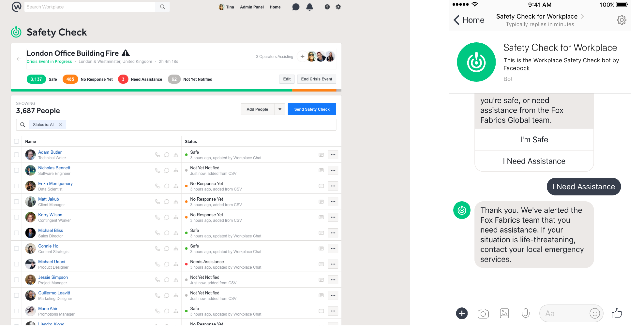644x326 pixels.
Task: Check the box for Marie Ahir
Action: tap(16, 311)
